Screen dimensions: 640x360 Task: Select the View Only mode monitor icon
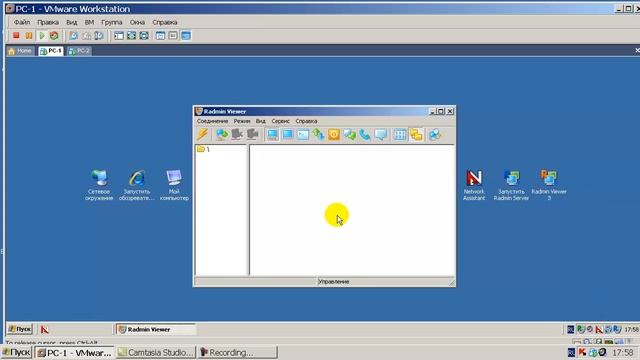[x=288, y=134]
